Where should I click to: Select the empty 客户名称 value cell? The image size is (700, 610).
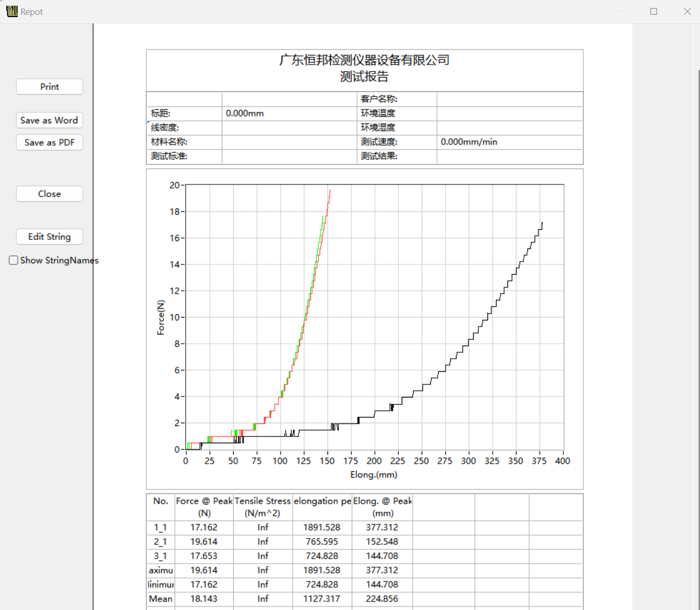(x=509, y=99)
